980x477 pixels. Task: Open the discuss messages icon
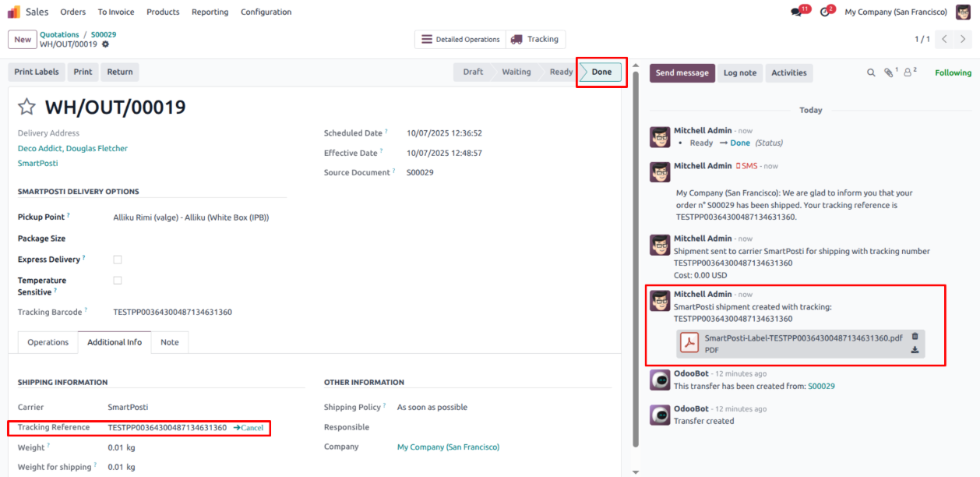coord(795,12)
